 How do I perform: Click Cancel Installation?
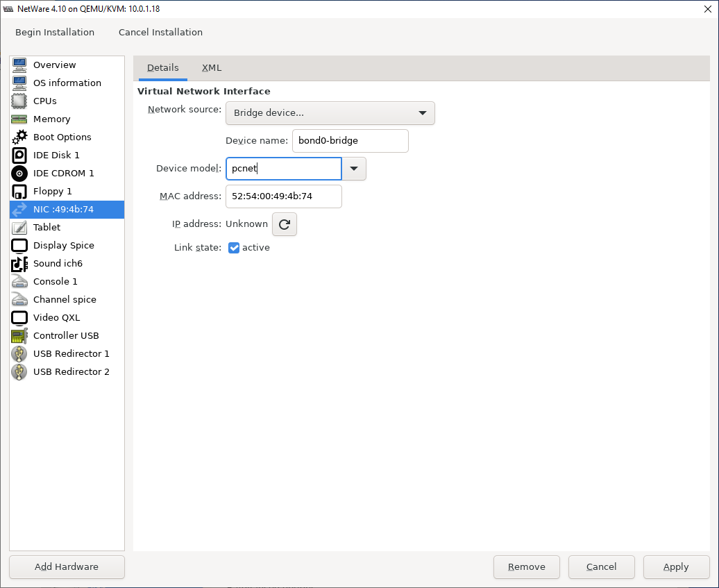click(x=160, y=32)
